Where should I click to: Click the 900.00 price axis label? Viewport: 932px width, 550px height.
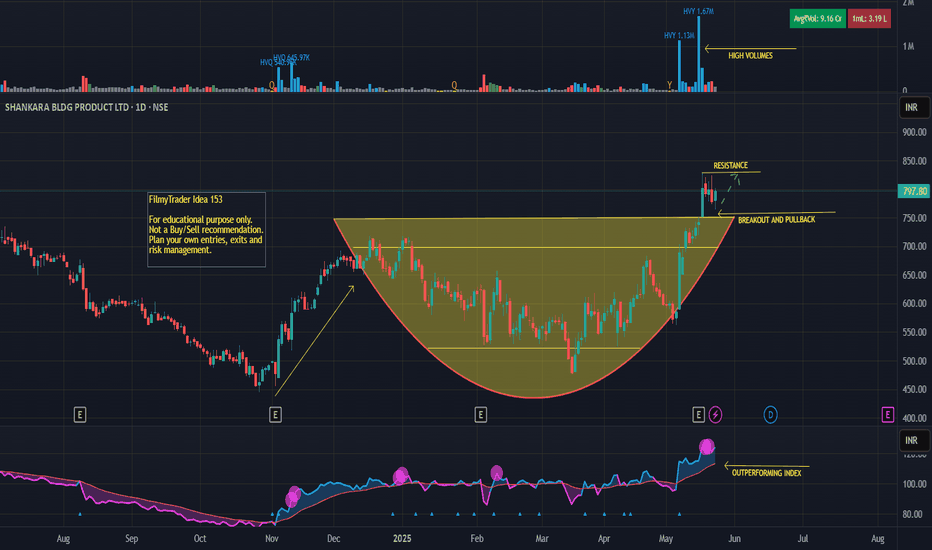914,132
